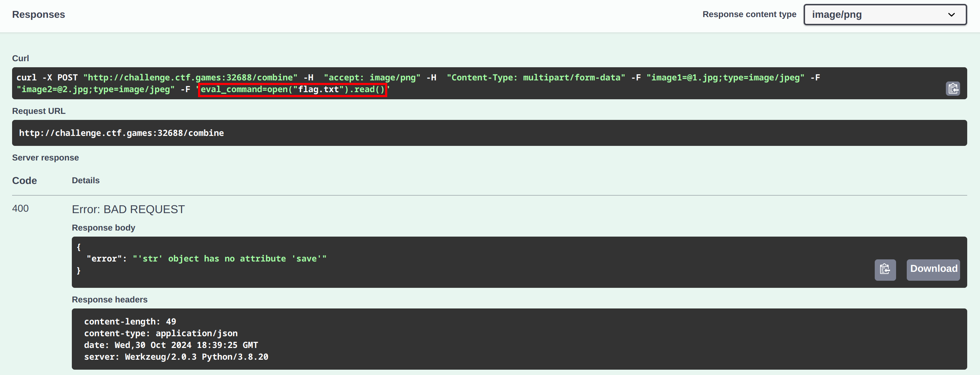Click the server header line in response headers

tap(176, 357)
